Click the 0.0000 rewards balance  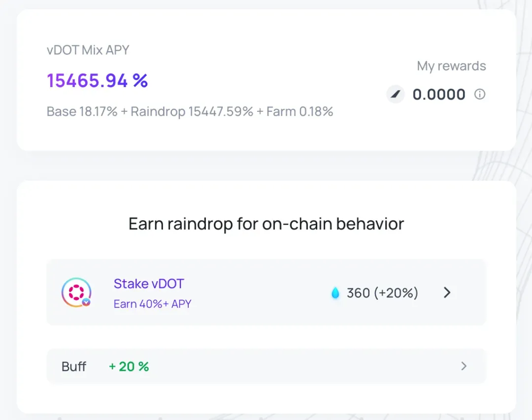pos(439,95)
